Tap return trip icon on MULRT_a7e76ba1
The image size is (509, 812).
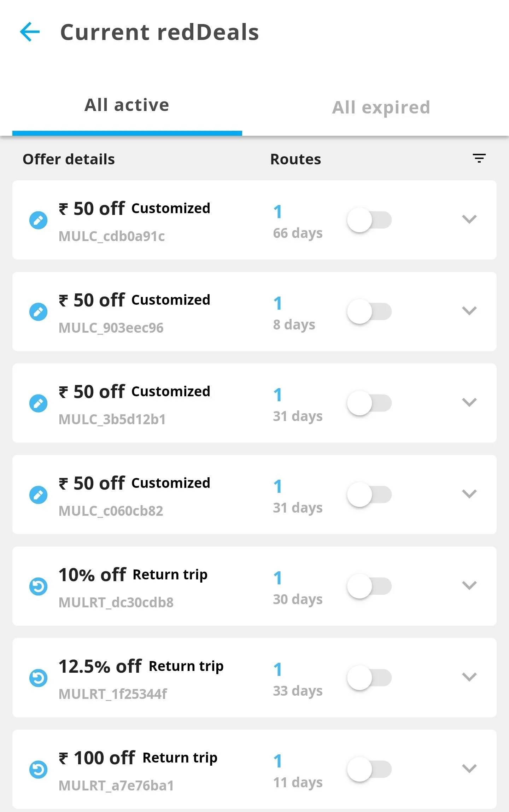point(38,770)
